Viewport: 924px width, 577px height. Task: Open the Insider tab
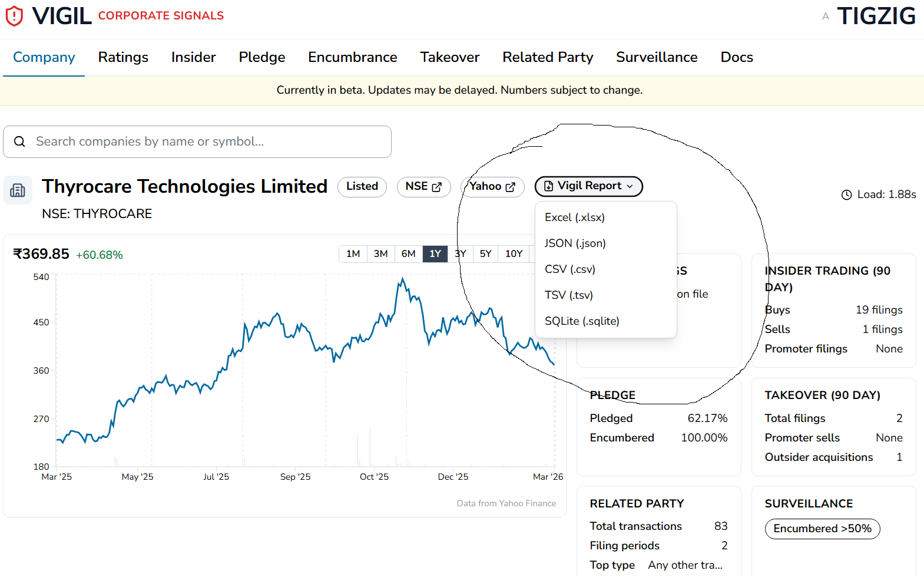(x=193, y=57)
